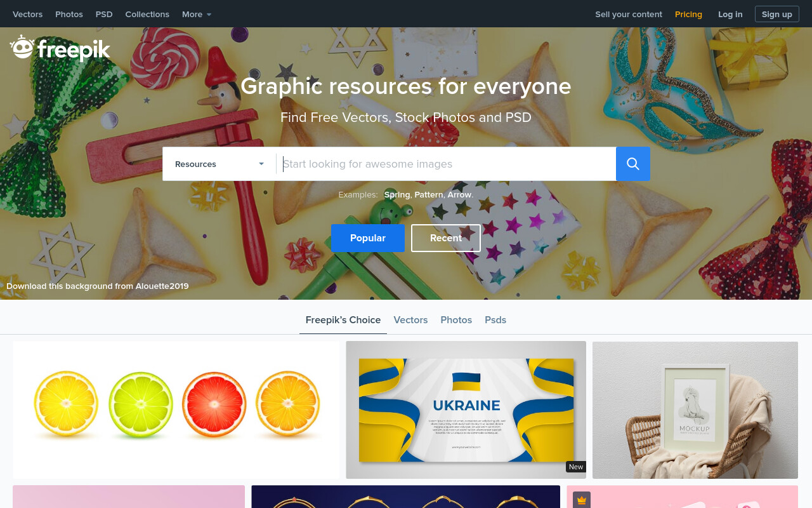The height and width of the screenshot is (508, 812).
Task: Open the Pricing page
Action: 688,14
